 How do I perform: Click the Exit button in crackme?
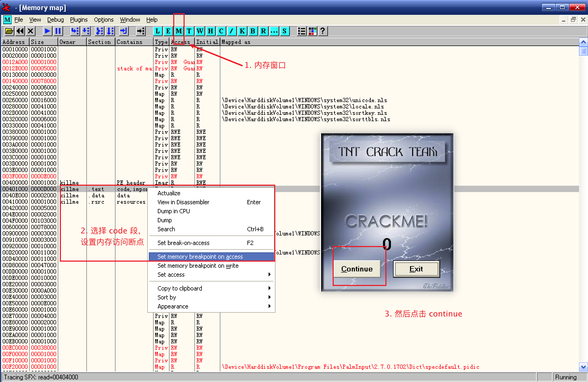(416, 269)
